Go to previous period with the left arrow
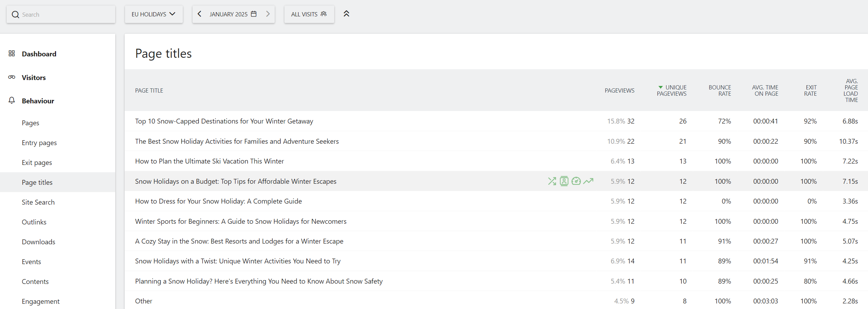The image size is (868, 309). (x=200, y=14)
